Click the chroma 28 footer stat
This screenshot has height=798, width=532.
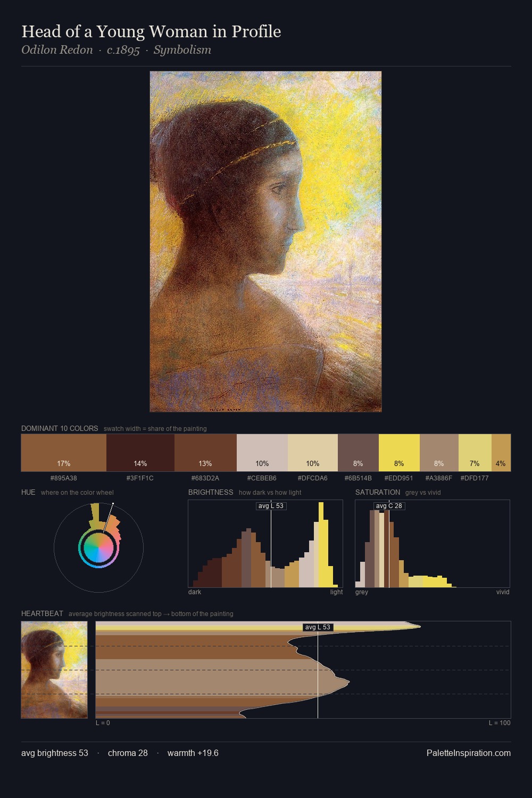coord(128,753)
